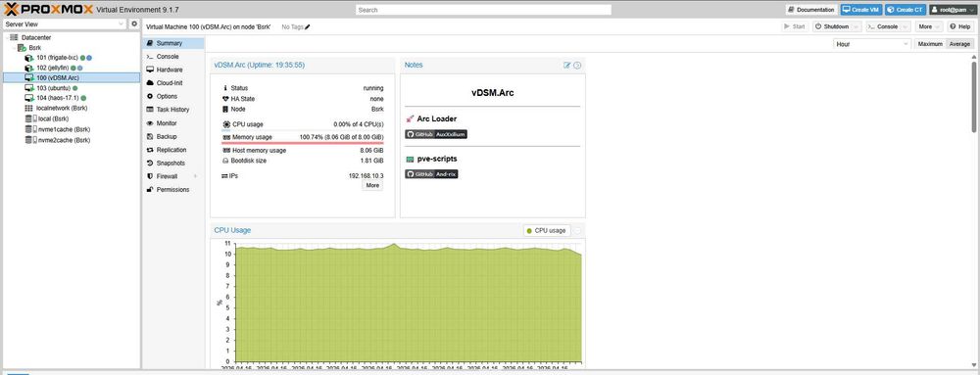Image resolution: width=980 pixels, height=375 pixels.
Task: Click the pencil icon to edit tags
Action: tap(308, 26)
